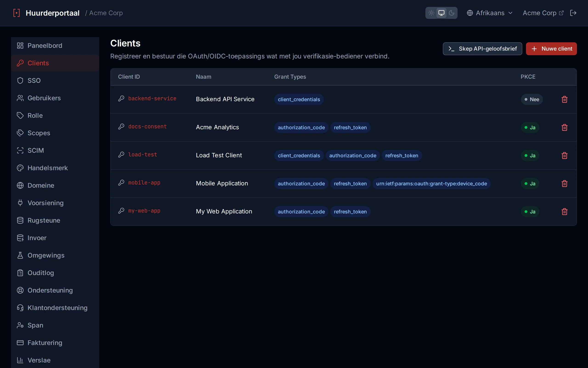This screenshot has height=368, width=588.
Task: Click the Omgewings flask icon
Action: pos(20,255)
